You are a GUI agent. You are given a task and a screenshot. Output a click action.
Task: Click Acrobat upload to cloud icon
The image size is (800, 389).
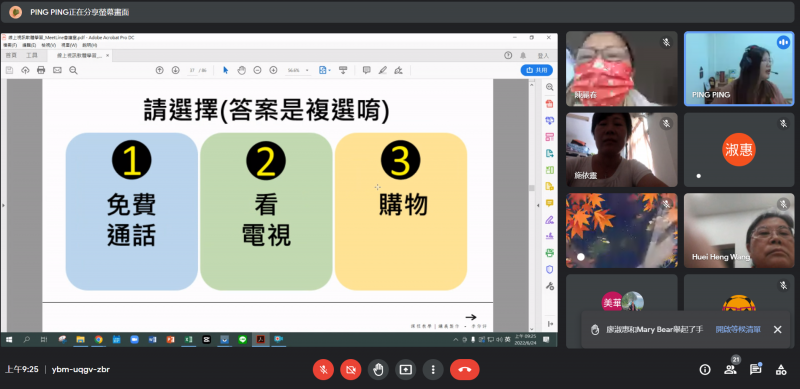(25, 70)
